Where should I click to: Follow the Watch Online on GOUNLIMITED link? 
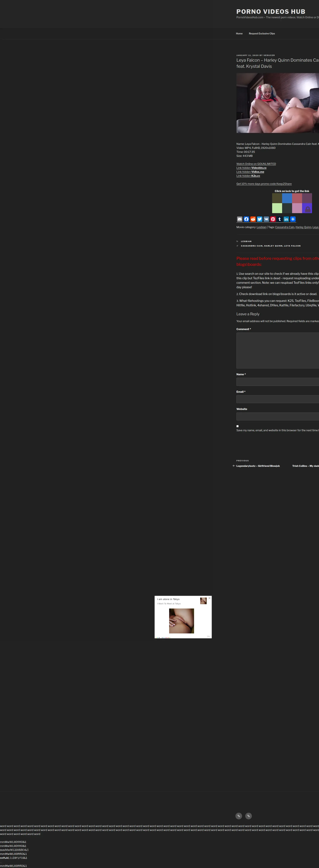pyautogui.click(x=256, y=164)
